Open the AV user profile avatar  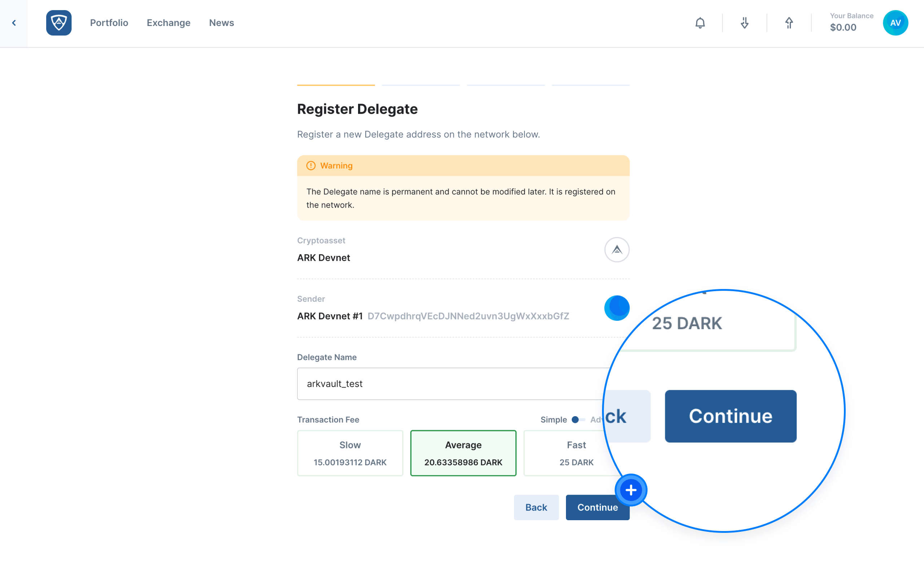tap(895, 23)
